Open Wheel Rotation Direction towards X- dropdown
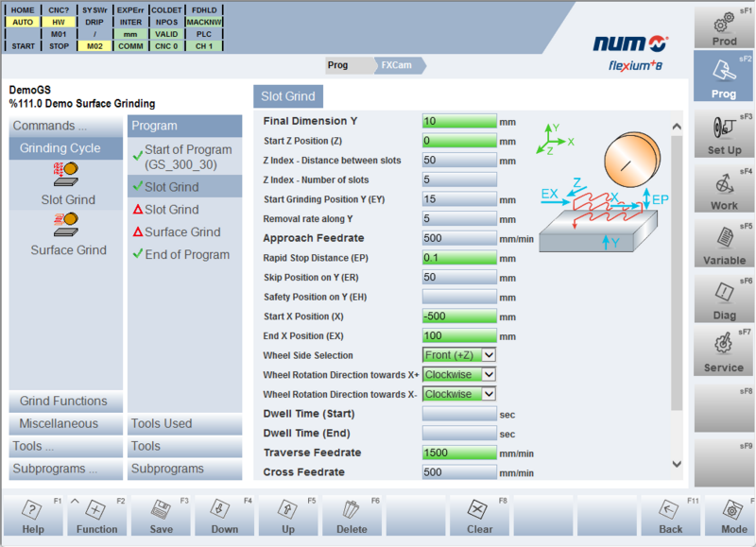The width and height of the screenshot is (756, 547). point(459,394)
